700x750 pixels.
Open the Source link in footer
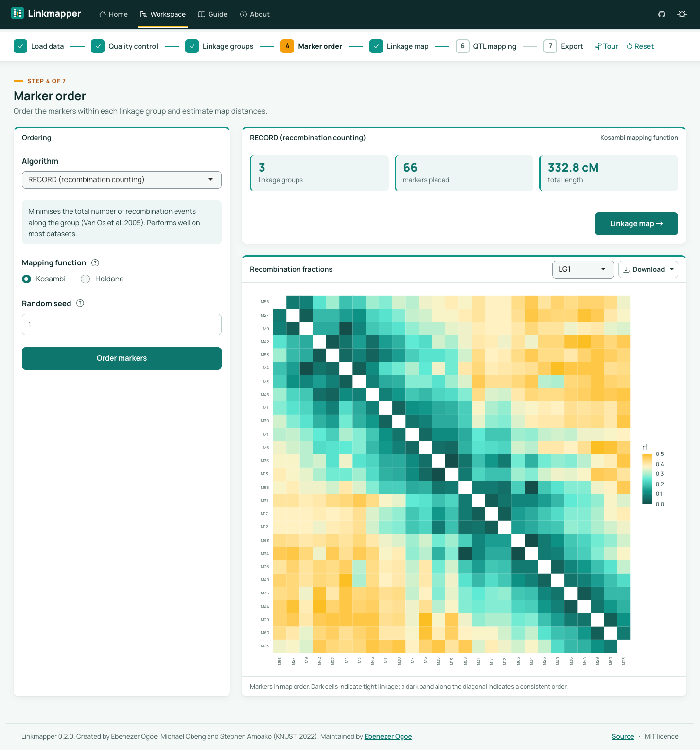[623, 736]
